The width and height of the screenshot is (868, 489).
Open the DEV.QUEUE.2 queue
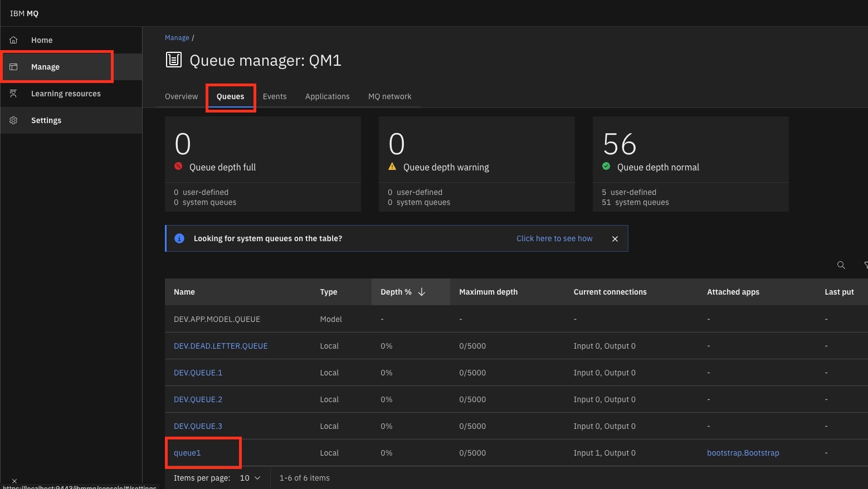[x=198, y=399]
